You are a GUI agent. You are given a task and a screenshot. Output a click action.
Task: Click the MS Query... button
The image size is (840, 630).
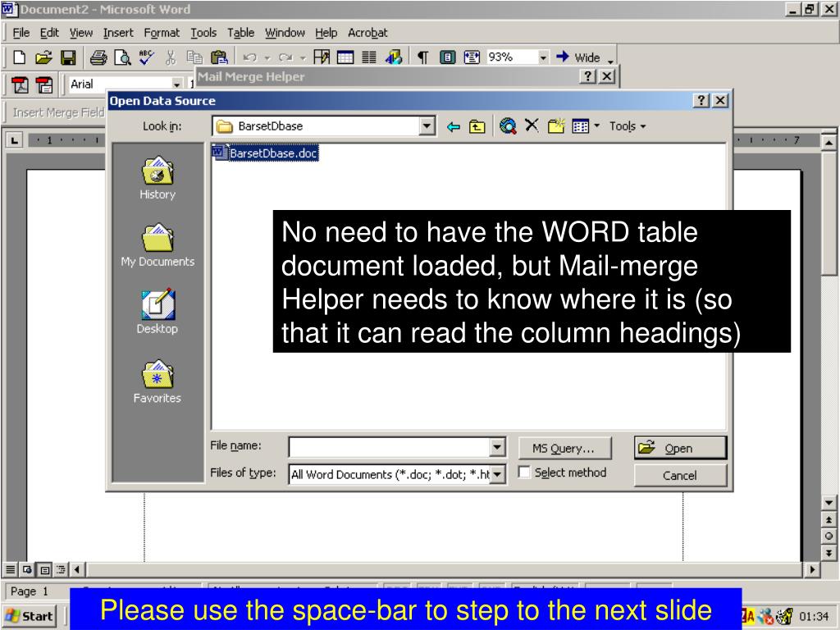click(x=564, y=449)
